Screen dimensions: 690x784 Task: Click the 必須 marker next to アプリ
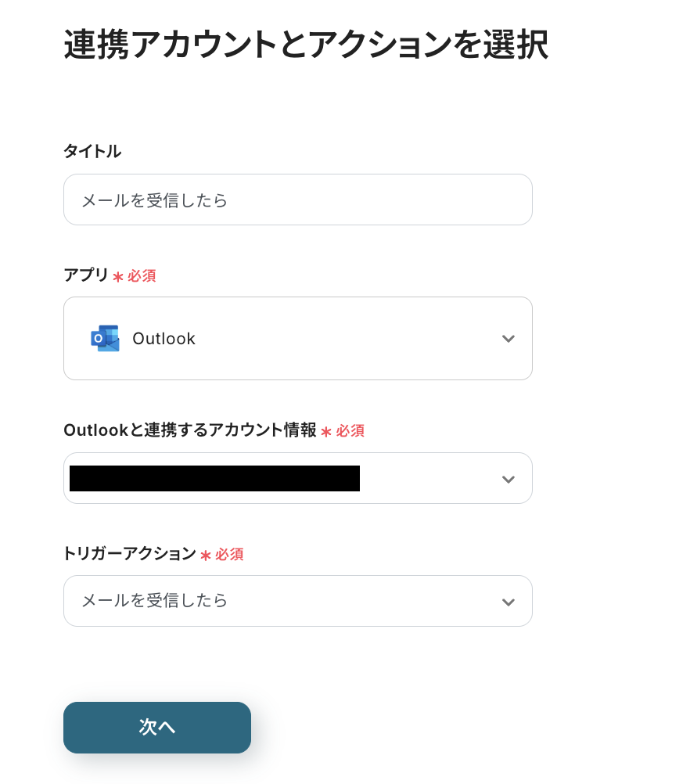coord(142,275)
